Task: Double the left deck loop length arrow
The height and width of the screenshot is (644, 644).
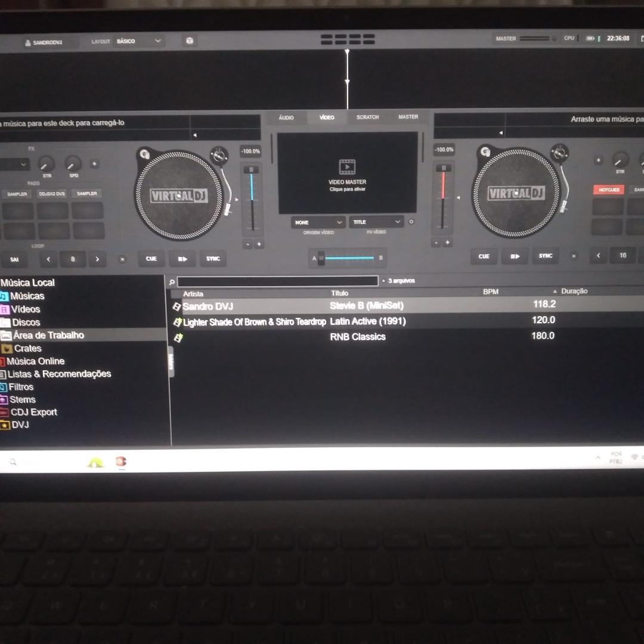Action: pos(97,259)
